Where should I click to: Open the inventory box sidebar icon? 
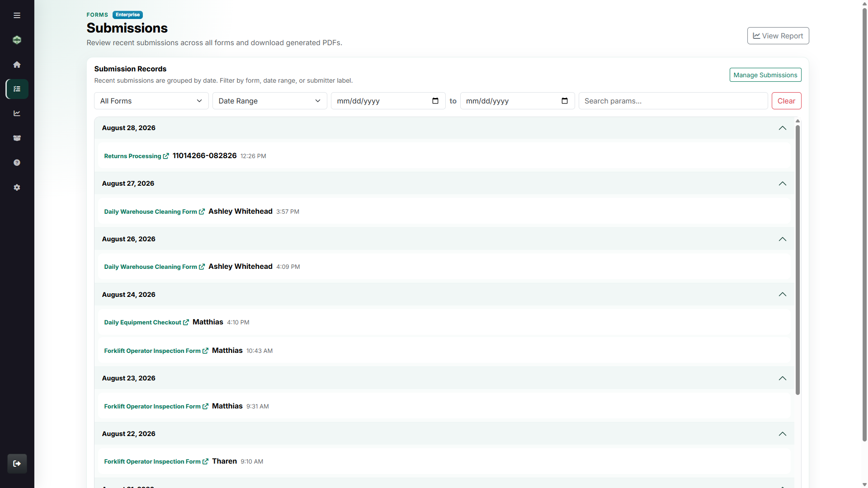tap(17, 138)
